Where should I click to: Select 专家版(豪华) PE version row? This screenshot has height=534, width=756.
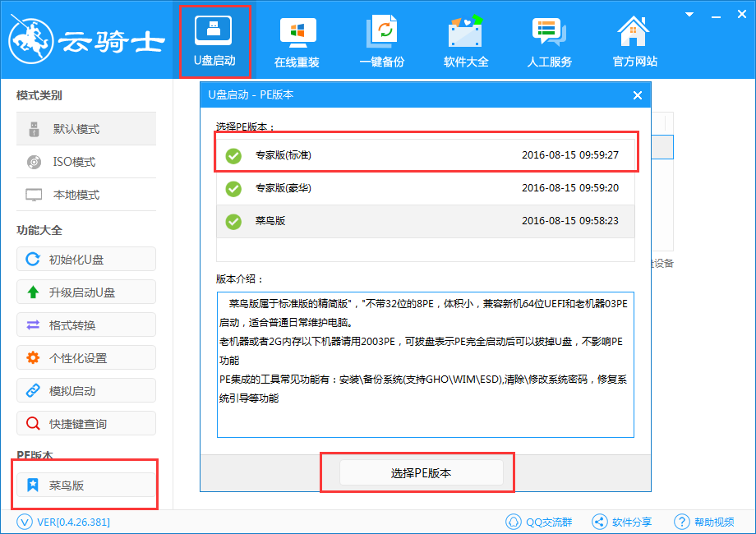425,188
